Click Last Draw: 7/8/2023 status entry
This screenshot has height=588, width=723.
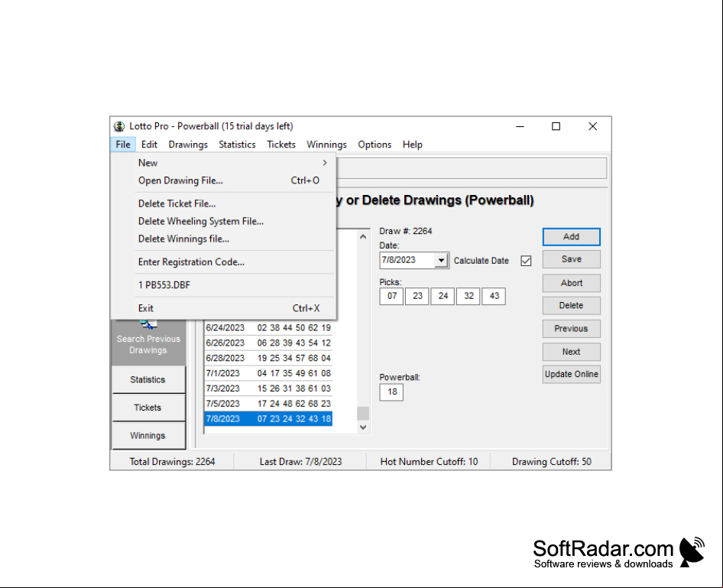(x=300, y=462)
